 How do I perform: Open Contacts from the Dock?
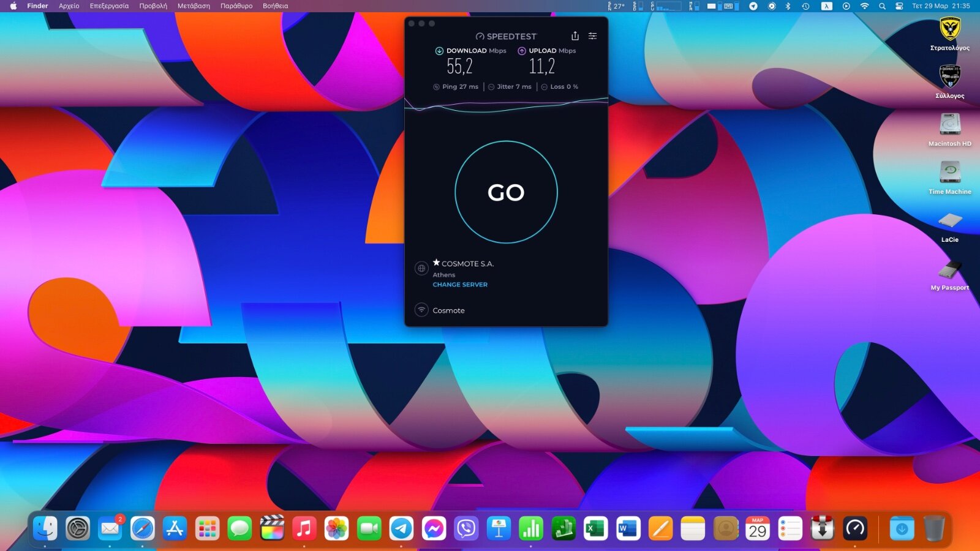[726, 528]
